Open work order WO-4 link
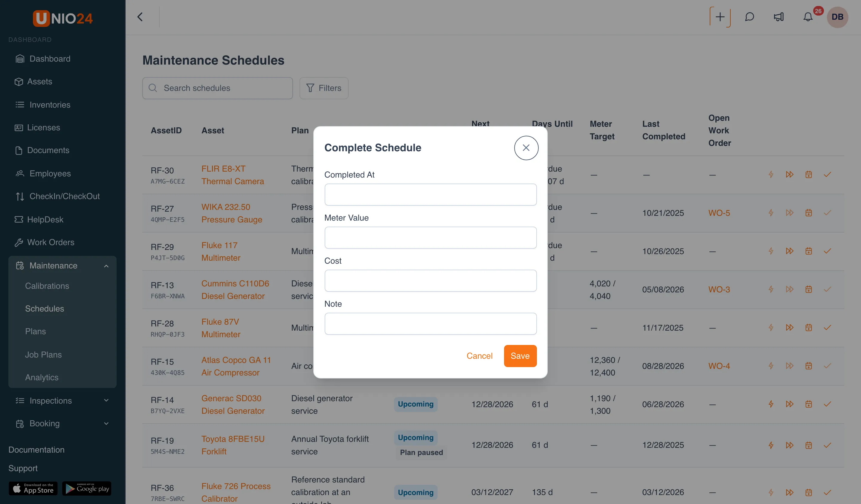The image size is (861, 504). pos(719,366)
